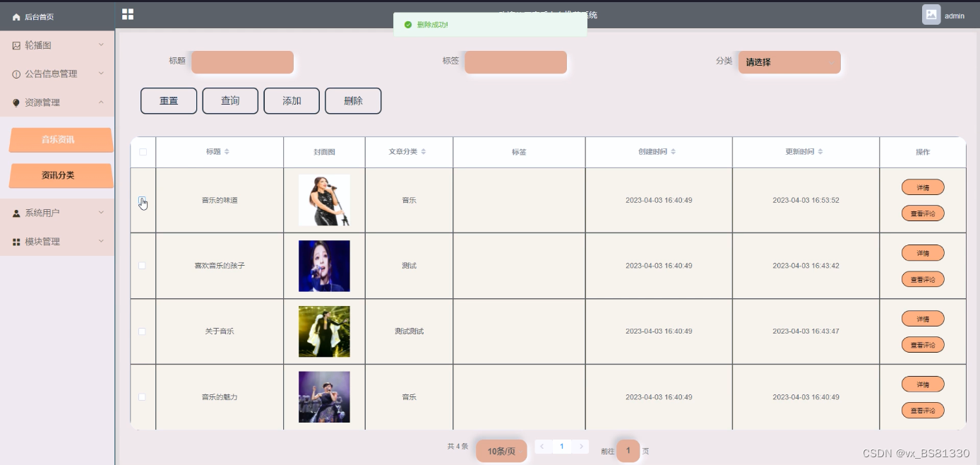
Task: Select the 资讯分类 submenu item
Action: [61, 176]
